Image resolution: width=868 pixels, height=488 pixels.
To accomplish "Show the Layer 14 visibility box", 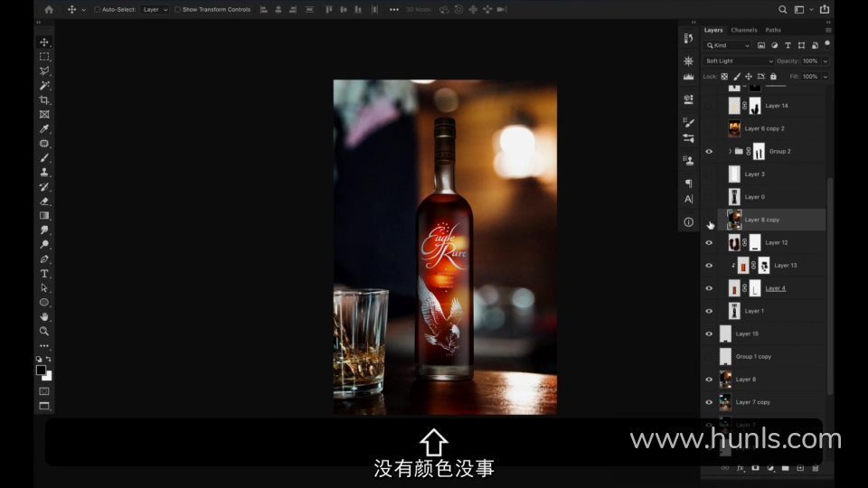I will 709,106.
